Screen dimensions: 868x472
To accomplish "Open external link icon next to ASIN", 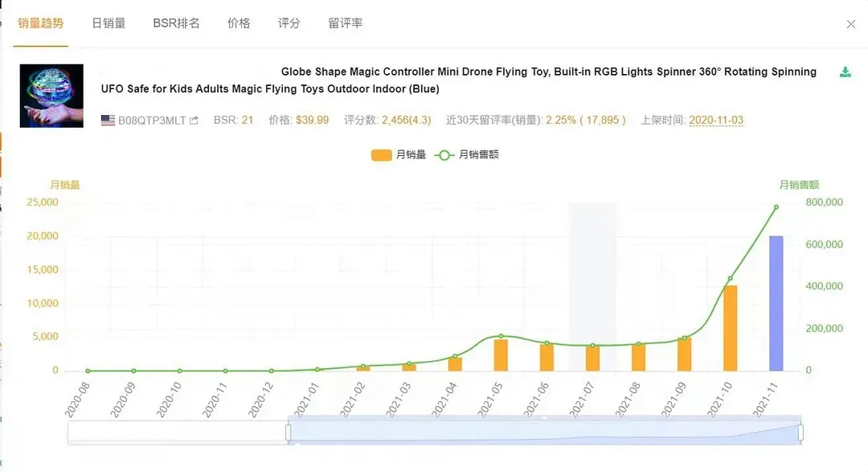I will coord(194,121).
